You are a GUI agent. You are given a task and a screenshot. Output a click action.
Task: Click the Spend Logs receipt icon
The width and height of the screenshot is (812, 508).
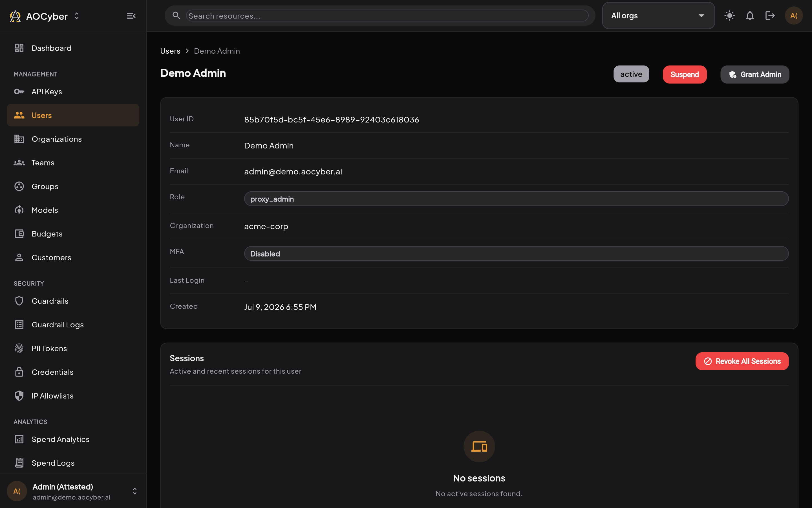coord(19,463)
